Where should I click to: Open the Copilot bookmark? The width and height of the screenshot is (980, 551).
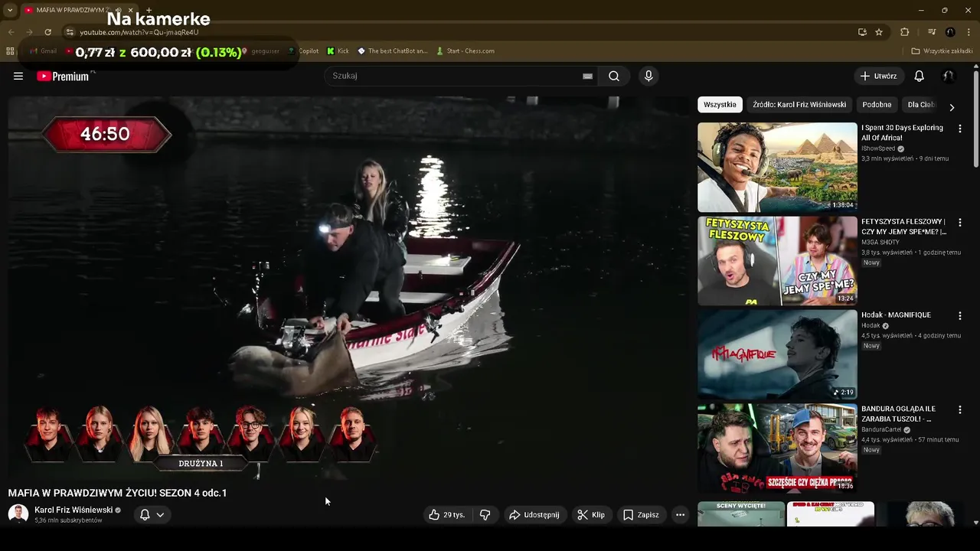coord(303,51)
